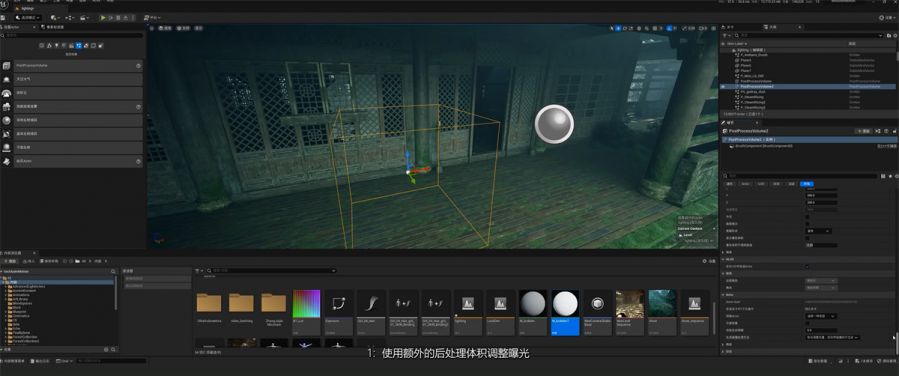Select the Recently Placed category icon
Viewport: 899px width, 376px height.
(42, 45)
